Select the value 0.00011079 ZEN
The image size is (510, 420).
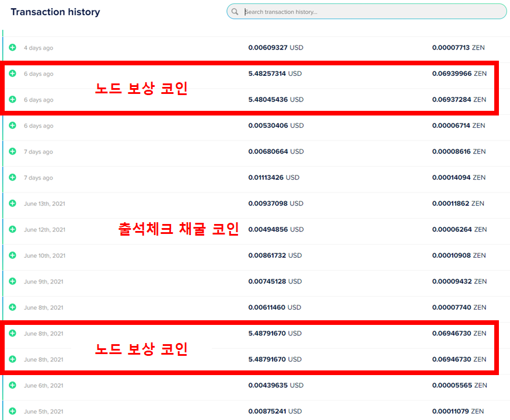[x=458, y=412]
